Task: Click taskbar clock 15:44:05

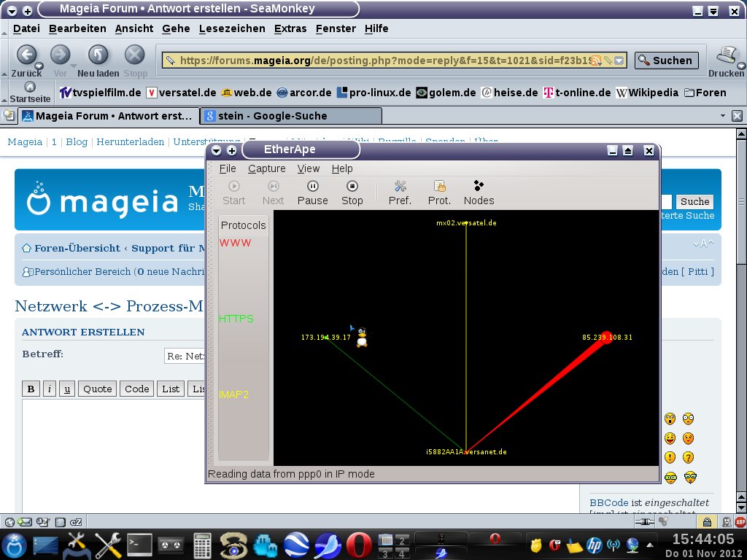Action: [704, 539]
